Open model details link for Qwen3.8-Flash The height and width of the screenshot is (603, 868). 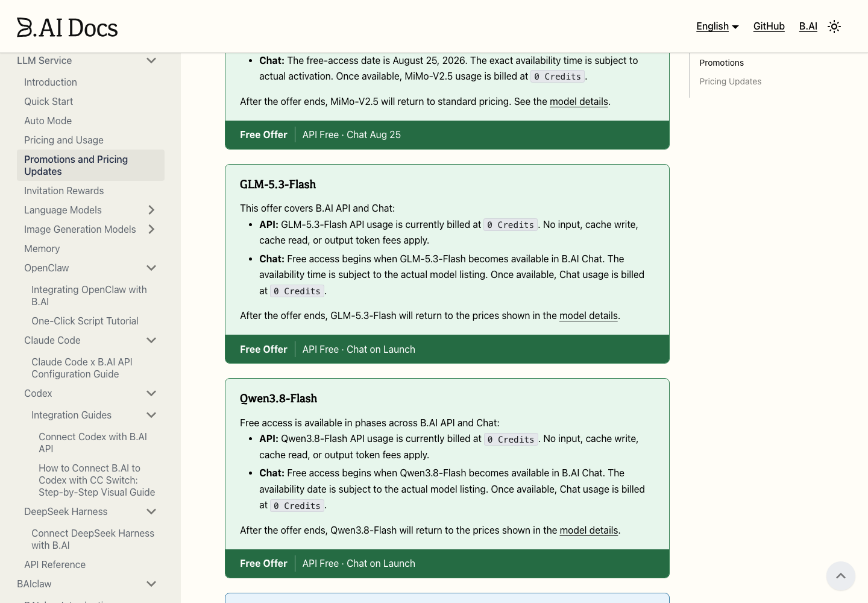coord(589,530)
